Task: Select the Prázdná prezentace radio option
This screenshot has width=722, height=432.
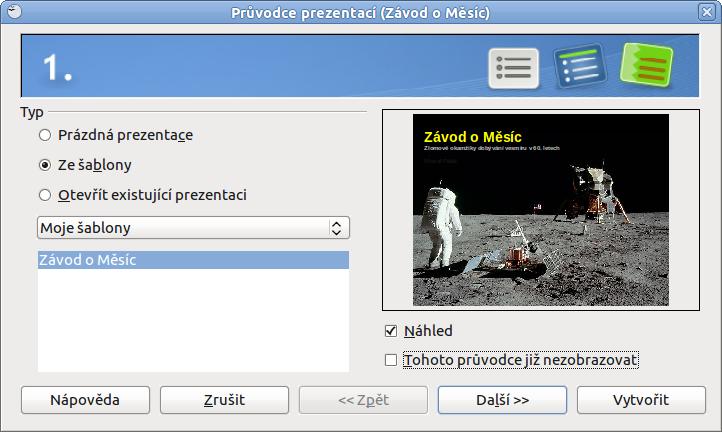Action: [x=44, y=134]
